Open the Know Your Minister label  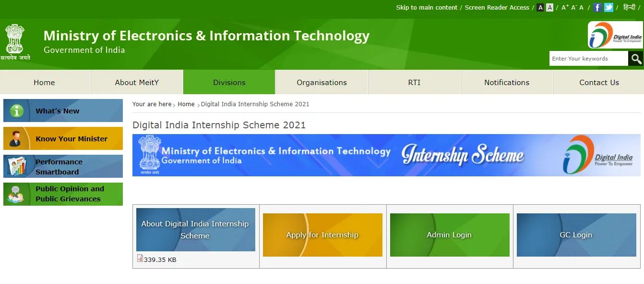pos(72,139)
